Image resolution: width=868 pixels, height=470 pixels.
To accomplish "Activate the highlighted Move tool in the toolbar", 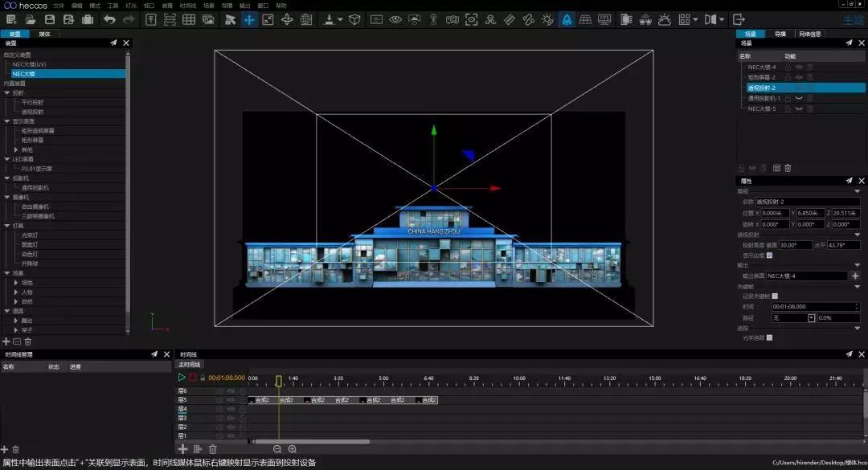I will (248, 19).
